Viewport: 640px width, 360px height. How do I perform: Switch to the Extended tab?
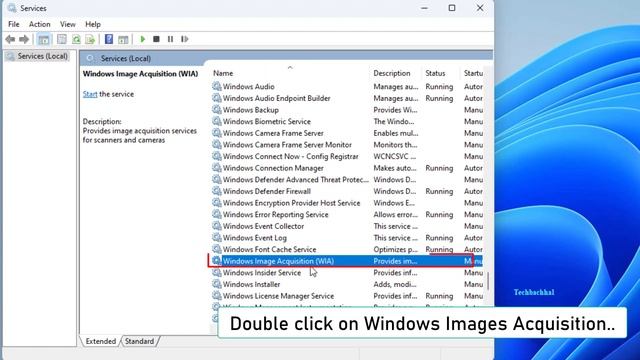[x=100, y=341]
